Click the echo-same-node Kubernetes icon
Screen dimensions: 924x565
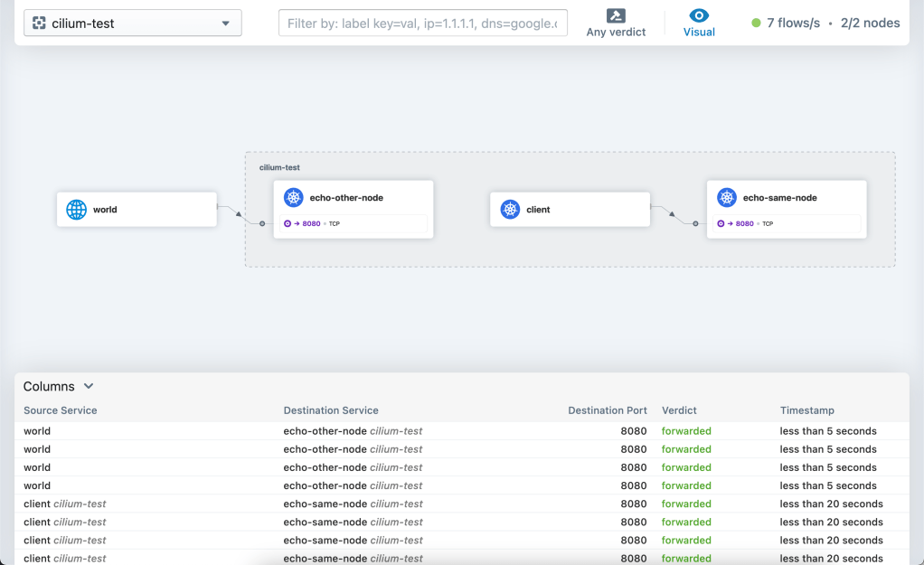pos(727,198)
